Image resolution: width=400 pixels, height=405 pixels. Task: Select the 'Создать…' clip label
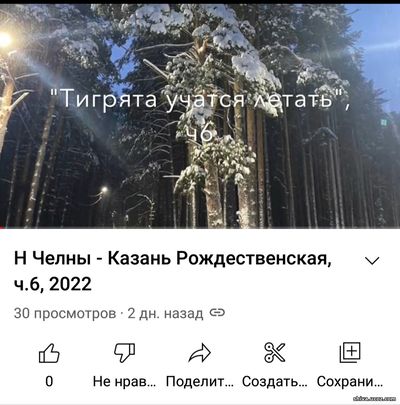(275, 381)
